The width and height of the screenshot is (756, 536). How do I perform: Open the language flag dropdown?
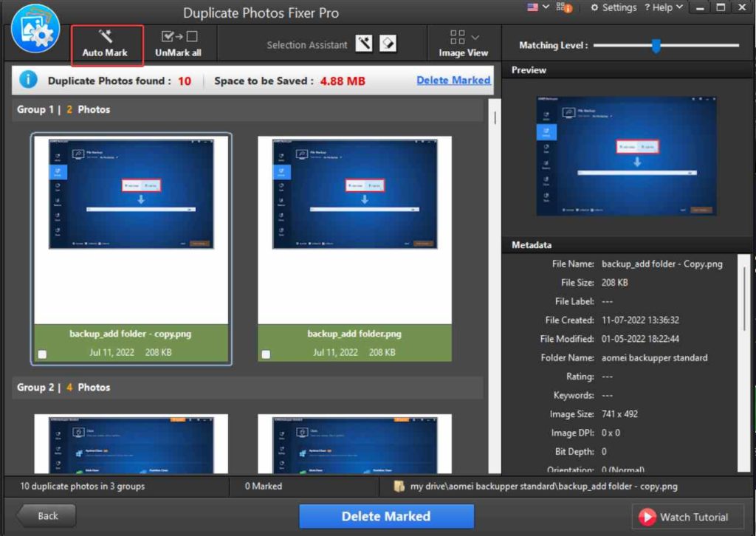(538, 7)
